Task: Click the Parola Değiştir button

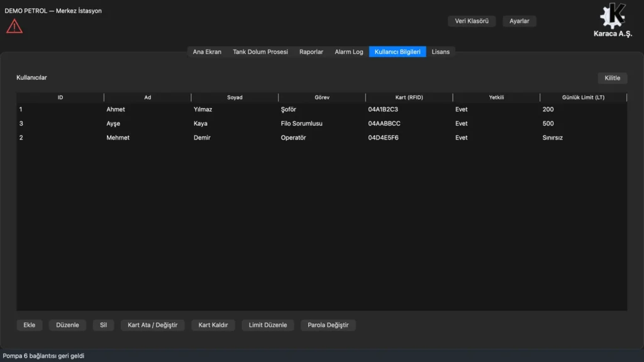Action: pyautogui.click(x=328, y=325)
